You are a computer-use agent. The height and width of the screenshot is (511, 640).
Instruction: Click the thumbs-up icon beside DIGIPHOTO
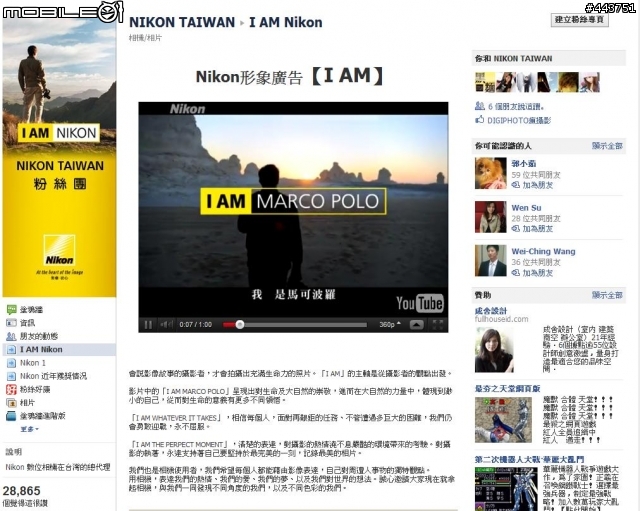coord(480,120)
